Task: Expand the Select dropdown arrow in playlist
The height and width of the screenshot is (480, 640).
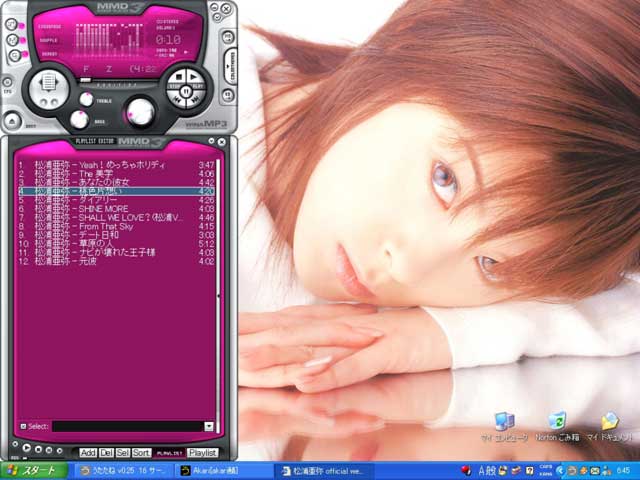Action: [208, 426]
